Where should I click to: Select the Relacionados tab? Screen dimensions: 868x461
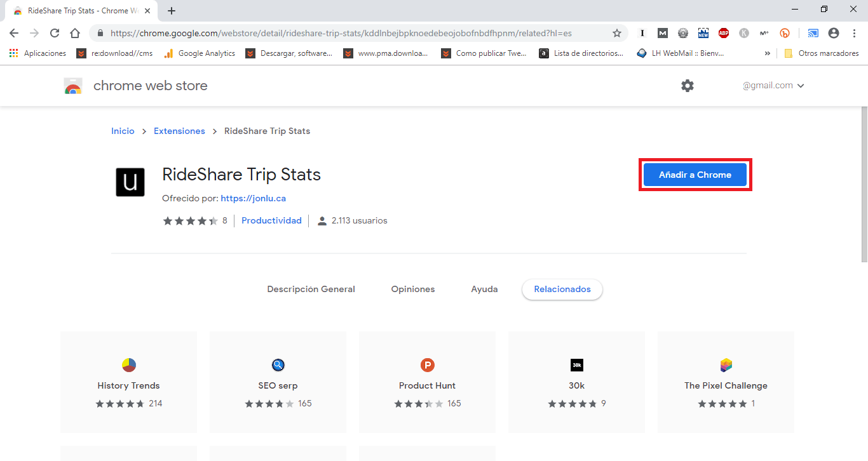[x=562, y=289]
